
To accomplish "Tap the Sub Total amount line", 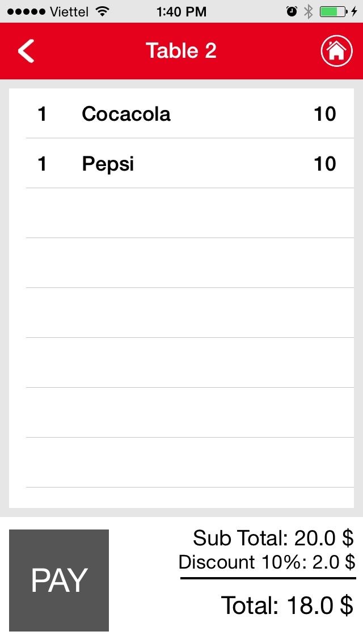I will coord(273,537).
